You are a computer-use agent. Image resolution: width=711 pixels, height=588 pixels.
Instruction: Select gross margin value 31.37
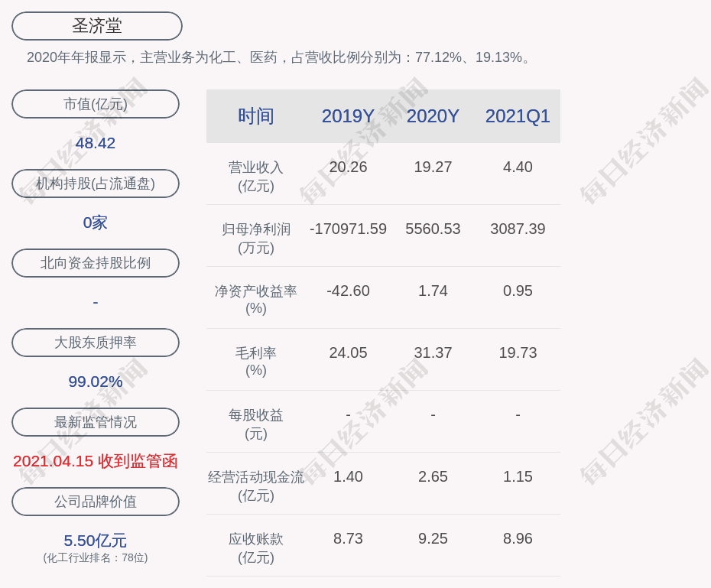433,352
